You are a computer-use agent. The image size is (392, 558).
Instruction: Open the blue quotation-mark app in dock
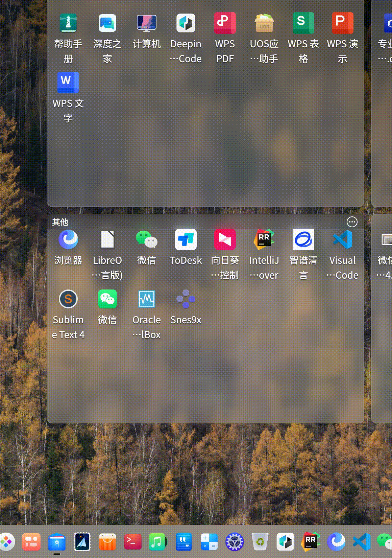coord(184,542)
